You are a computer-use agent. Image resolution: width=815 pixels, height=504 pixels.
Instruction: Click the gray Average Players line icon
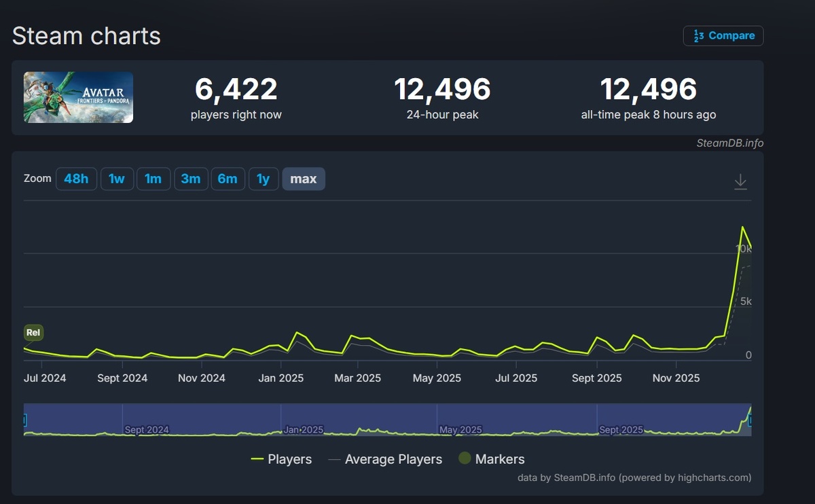point(333,459)
